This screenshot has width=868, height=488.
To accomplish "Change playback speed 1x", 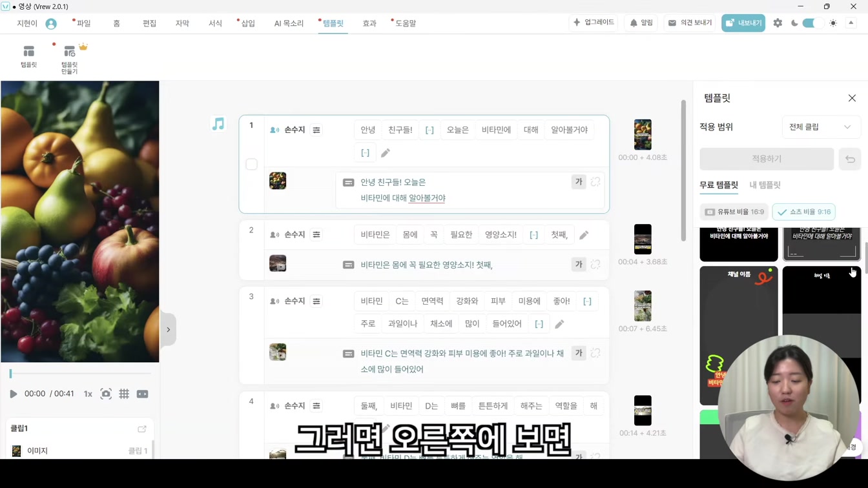I will [x=88, y=394].
